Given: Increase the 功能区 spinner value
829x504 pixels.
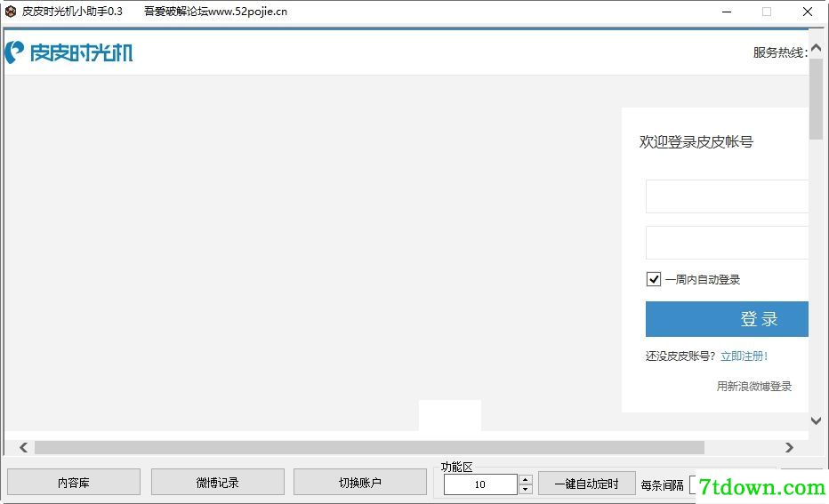Looking at the screenshot, I should point(525,480).
